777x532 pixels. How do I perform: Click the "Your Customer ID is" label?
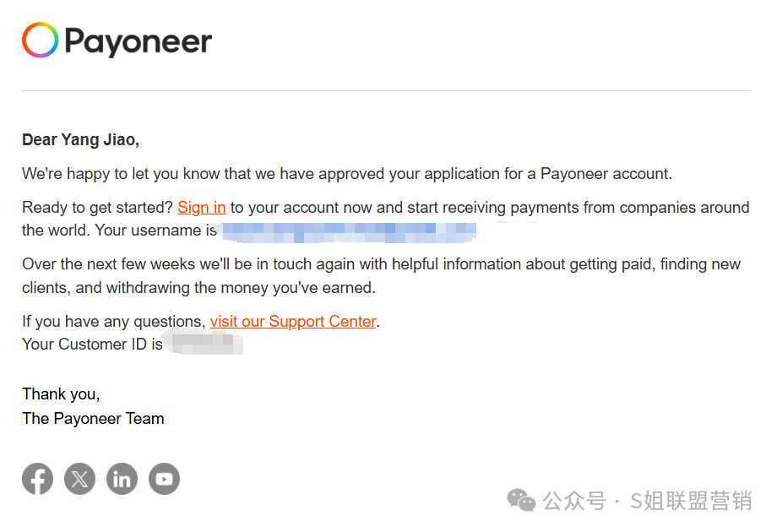[x=92, y=345]
